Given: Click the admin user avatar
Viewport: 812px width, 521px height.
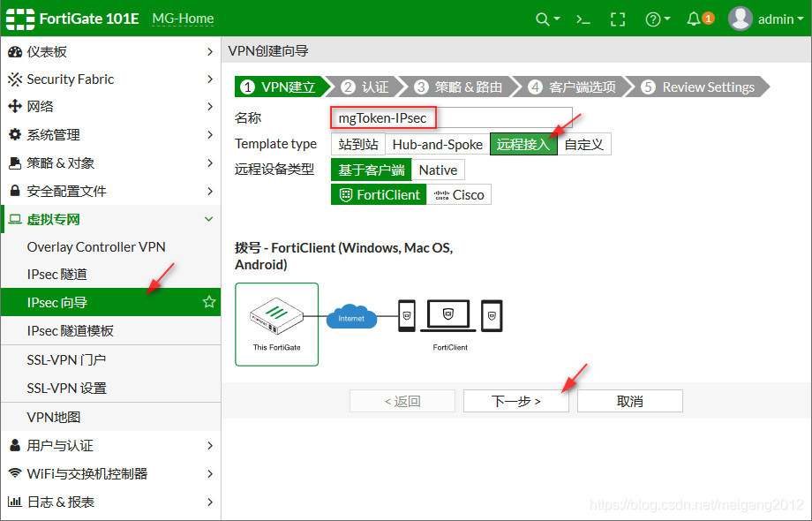Looking at the screenshot, I should point(740,19).
